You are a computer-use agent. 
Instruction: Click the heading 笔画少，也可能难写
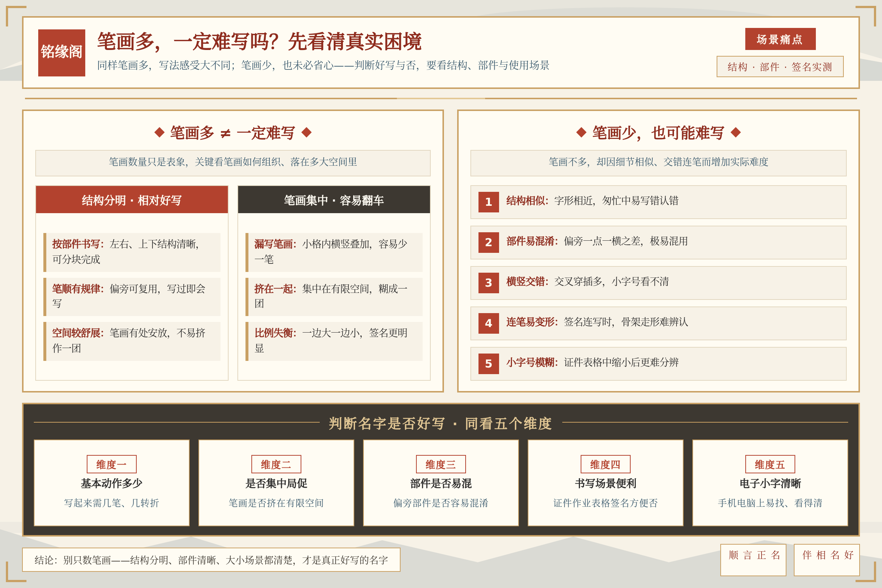(659, 133)
